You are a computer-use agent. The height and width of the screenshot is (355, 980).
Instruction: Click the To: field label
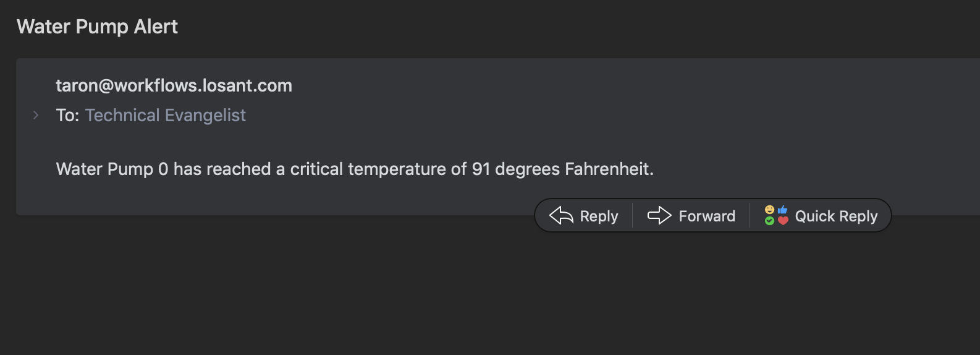[x=67, y=115]
